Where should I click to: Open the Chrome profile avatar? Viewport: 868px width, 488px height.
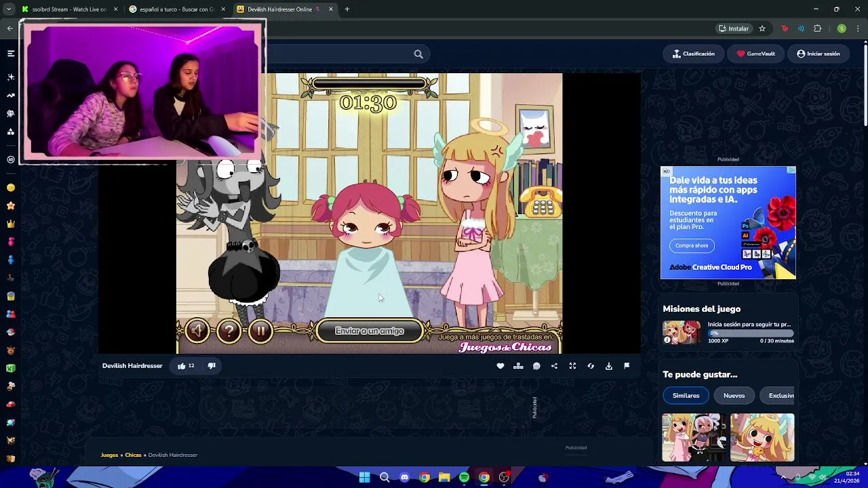842,28
